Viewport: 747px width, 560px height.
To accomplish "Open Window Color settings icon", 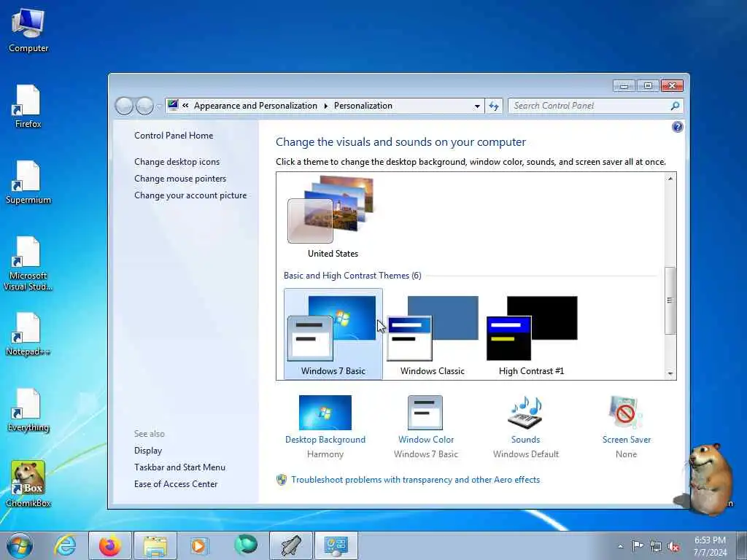I will click(425, 413).
